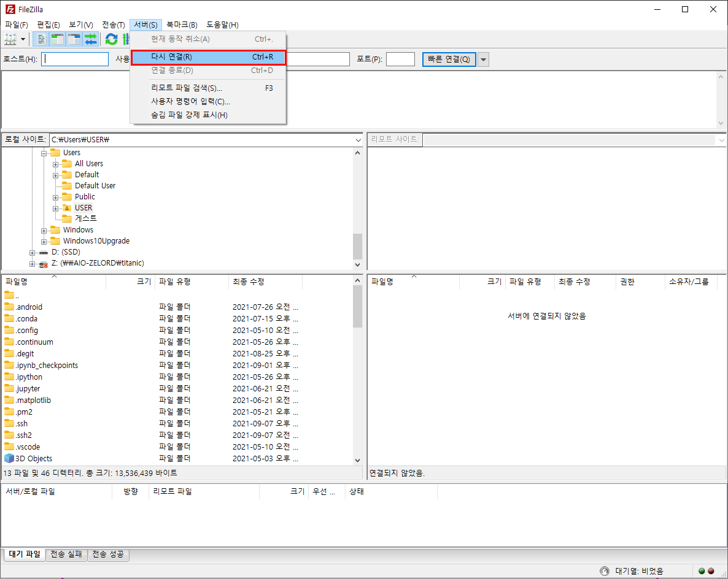Click the 방향 queue column header
728x579 pixels.
coord(131,491)
